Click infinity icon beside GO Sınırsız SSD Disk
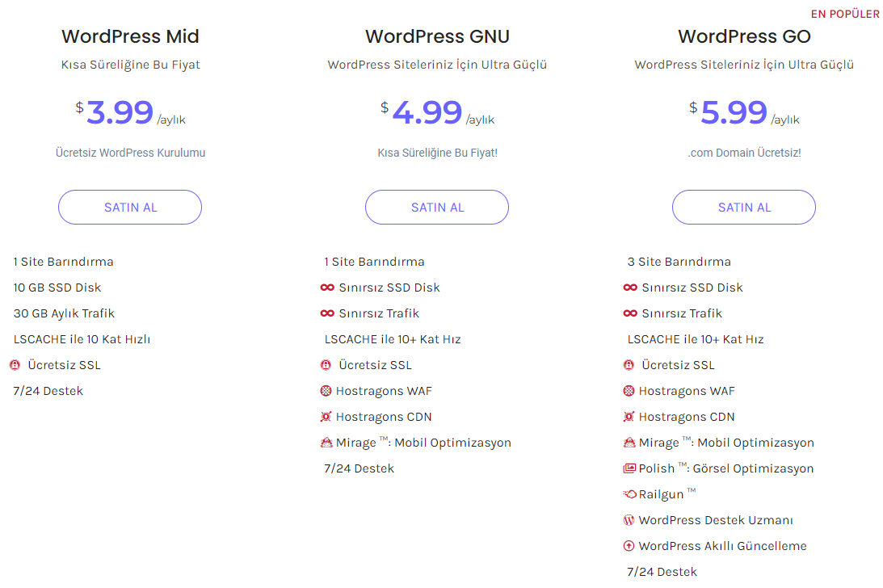883x588 pixels. click(x=630, y=288)
